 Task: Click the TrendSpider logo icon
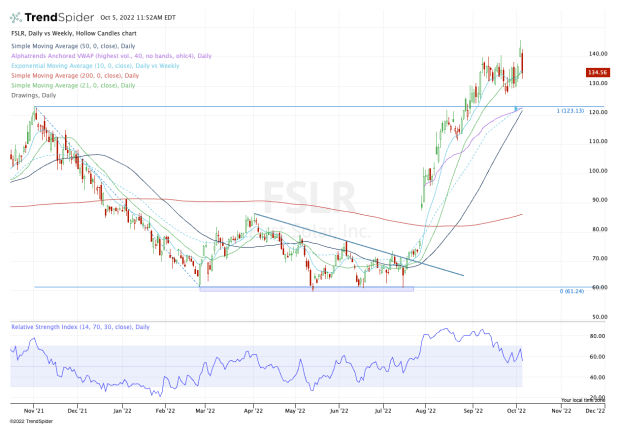pos(17,18)
